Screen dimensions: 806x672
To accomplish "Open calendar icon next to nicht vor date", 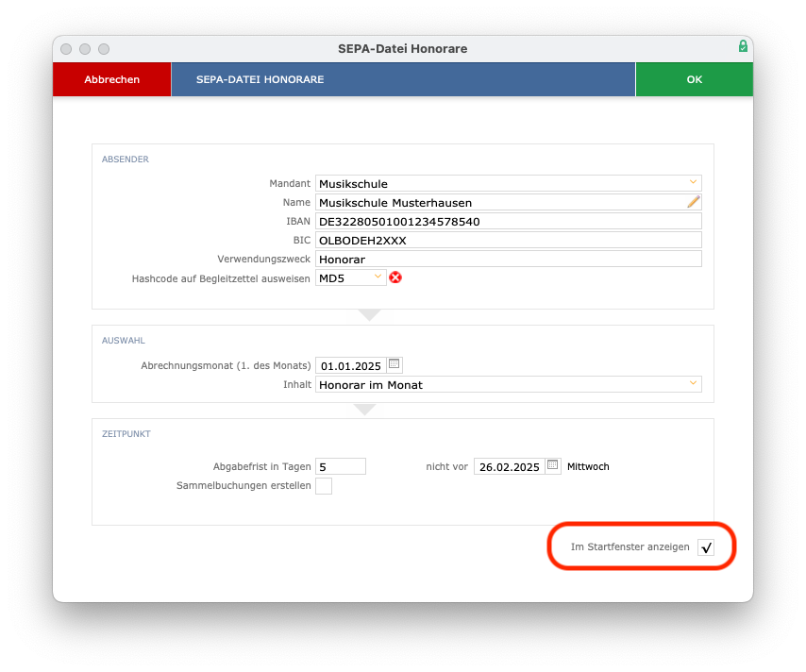I will point(552,464).
